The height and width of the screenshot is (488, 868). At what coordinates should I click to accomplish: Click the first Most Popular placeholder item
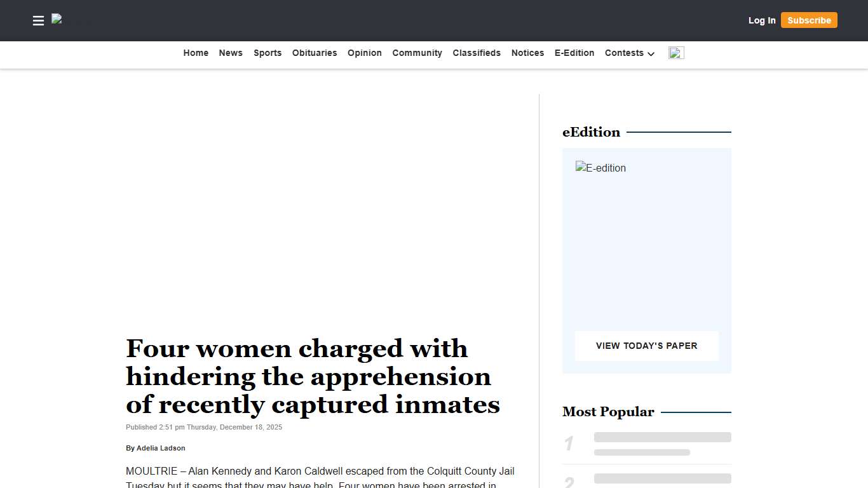(662, 444)
